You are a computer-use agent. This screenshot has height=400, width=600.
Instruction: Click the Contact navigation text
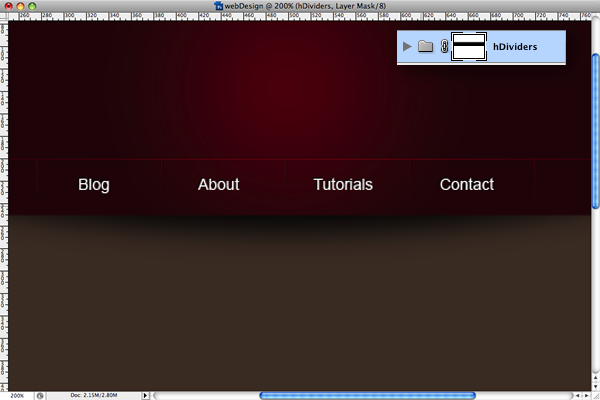click(467, 184)
